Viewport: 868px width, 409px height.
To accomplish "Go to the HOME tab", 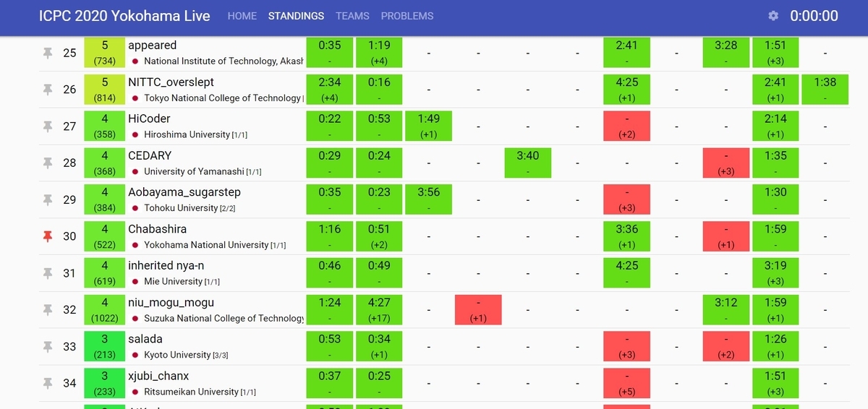I will pyautogui.click(x=242, y=16).
